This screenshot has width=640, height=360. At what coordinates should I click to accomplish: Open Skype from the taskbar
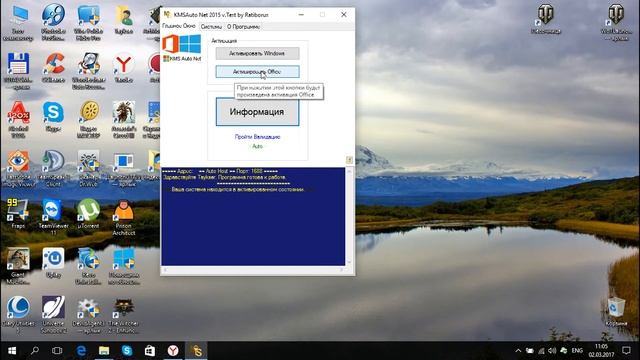(x=127, y=351)
